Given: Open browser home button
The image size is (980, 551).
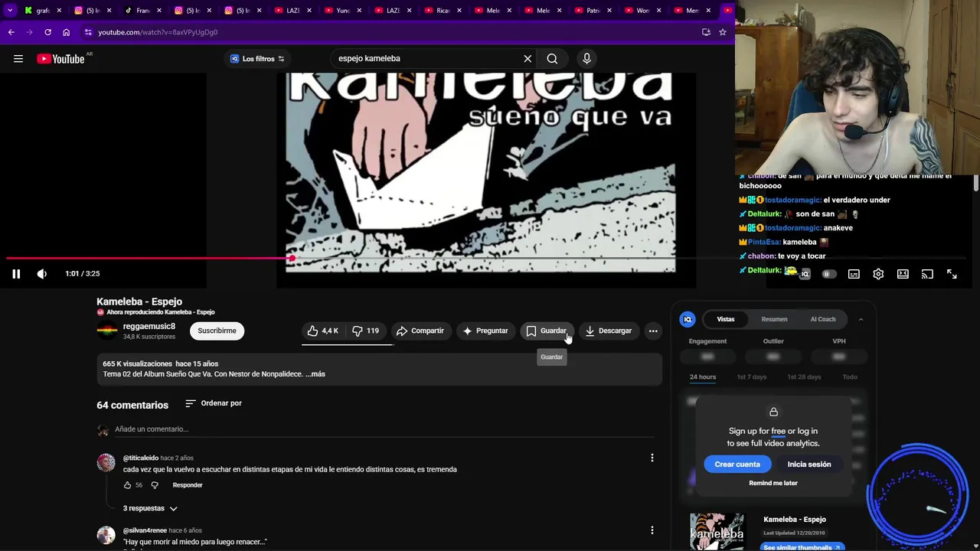Looking at the screenshot, I should point(67,32).
